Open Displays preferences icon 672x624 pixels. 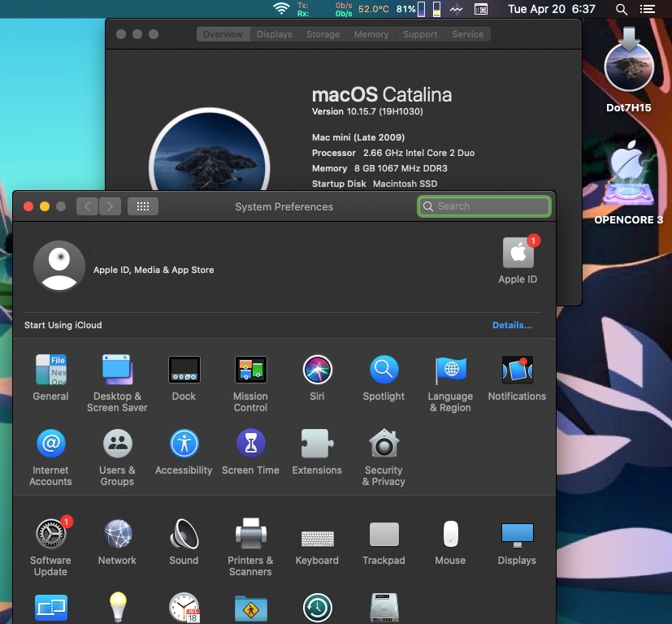[518, 535]
